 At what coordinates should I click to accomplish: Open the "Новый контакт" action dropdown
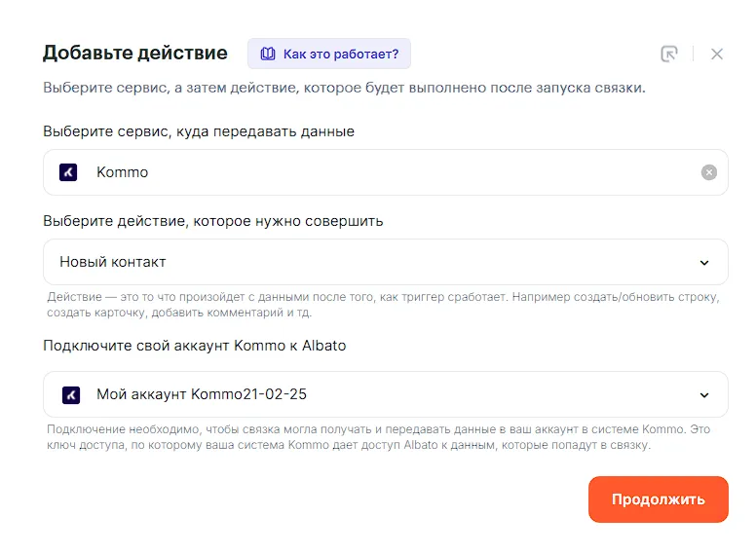(x=370, y=262)
